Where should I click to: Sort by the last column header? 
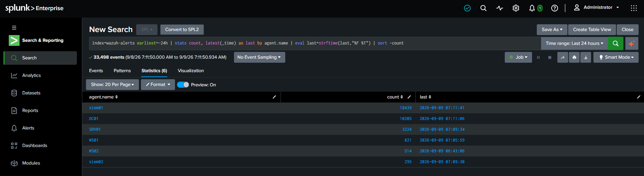pyautogui.click(x=426, y=97)
